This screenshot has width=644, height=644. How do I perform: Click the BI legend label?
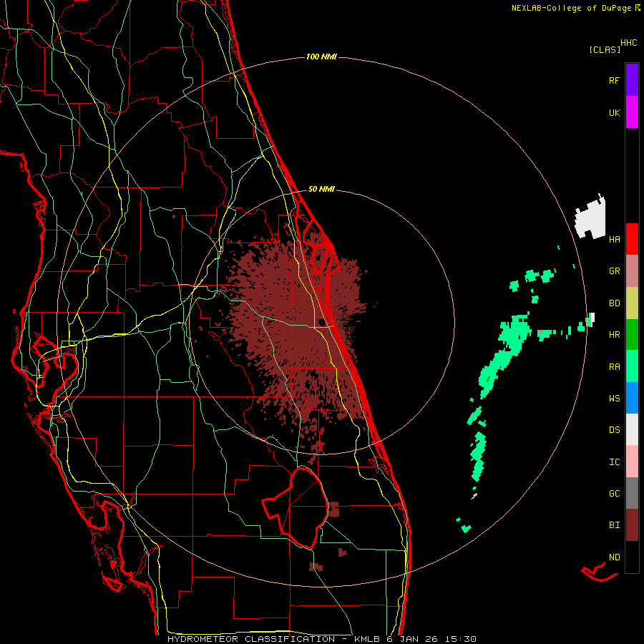tap(614, 525)
